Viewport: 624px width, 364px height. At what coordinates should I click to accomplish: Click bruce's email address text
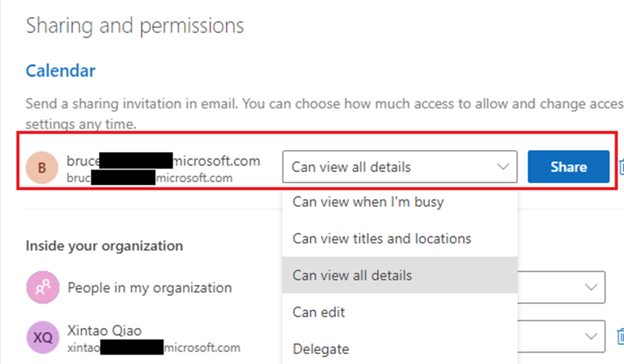[x=163, y=160]
